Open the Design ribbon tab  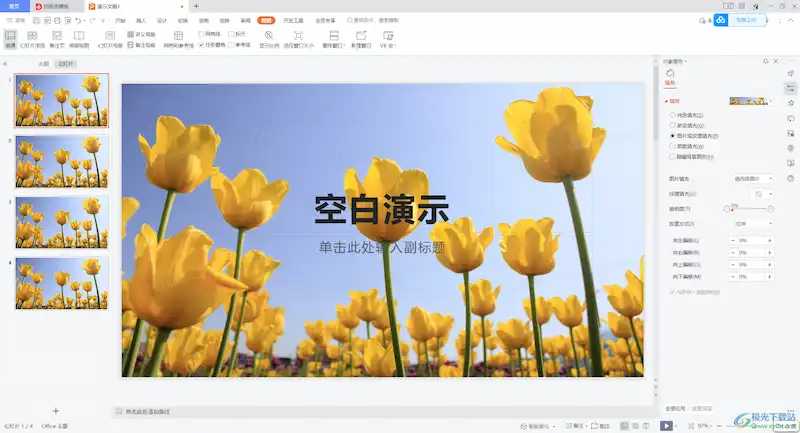162,20
